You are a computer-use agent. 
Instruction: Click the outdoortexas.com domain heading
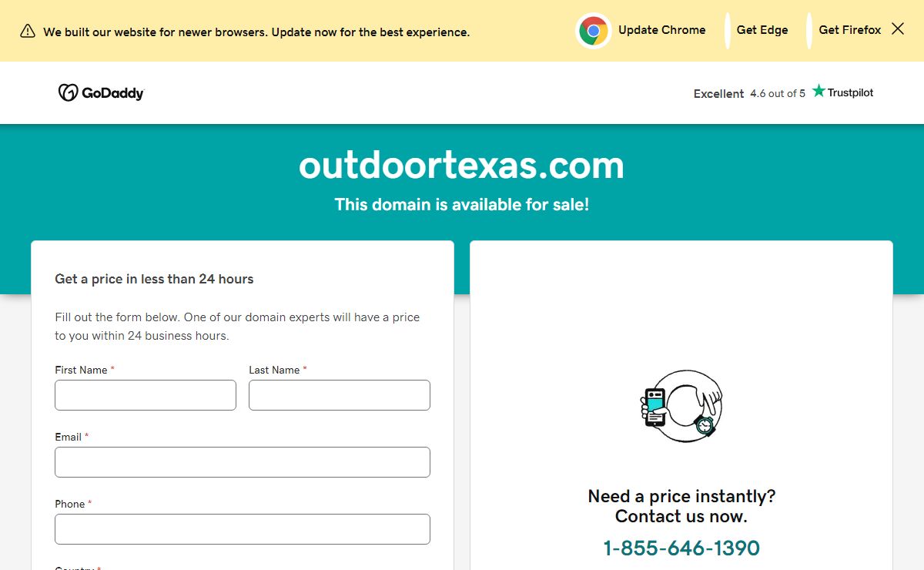tap(461, 165)
